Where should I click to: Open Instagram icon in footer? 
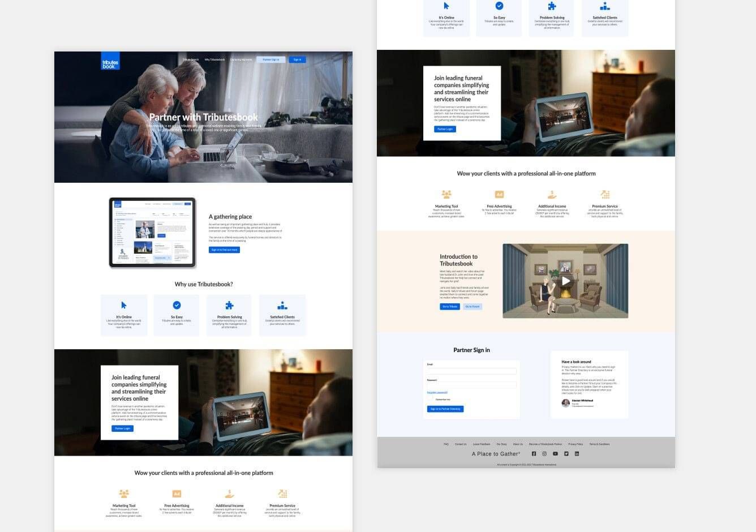tap(544, 454)
